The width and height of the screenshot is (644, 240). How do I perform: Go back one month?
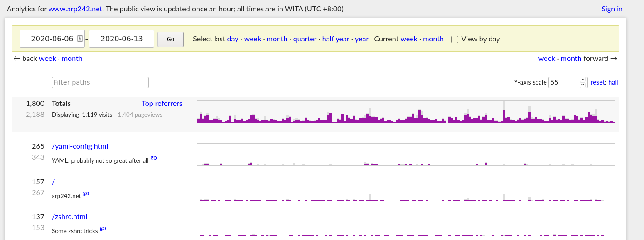coord(72,59)
